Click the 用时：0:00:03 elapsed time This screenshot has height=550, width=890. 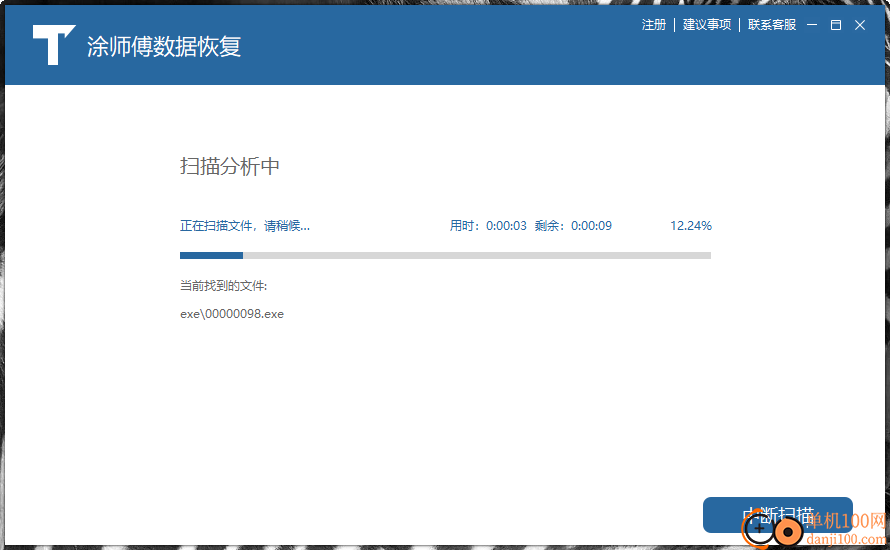click(488, 226)
